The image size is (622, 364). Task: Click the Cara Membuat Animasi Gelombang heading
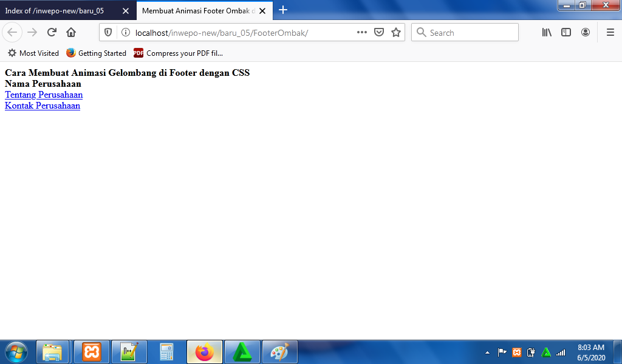(128, 73)
